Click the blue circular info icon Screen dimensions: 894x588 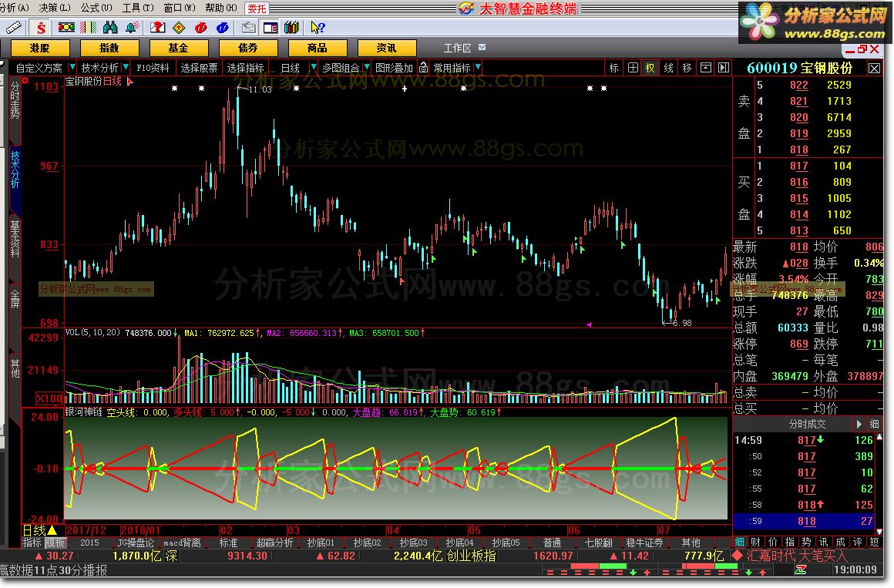[223, 27]
